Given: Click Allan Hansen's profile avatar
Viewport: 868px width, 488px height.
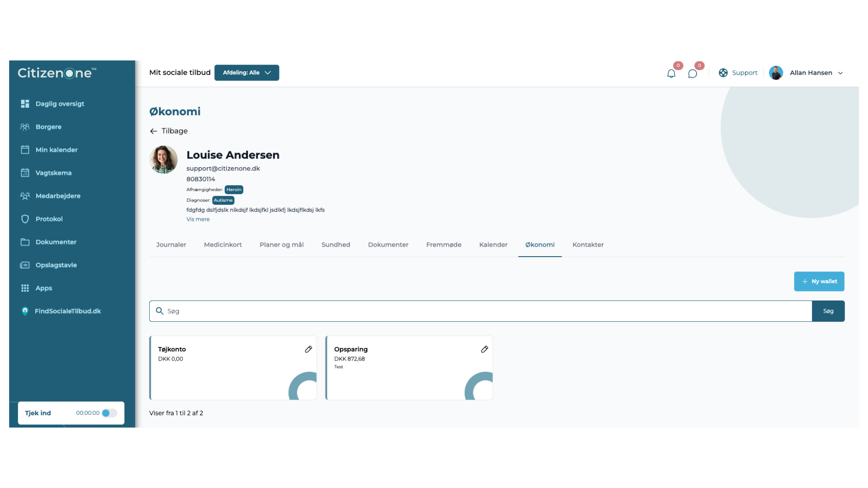Looking at the screenshot, I should (x=776, y=73).
